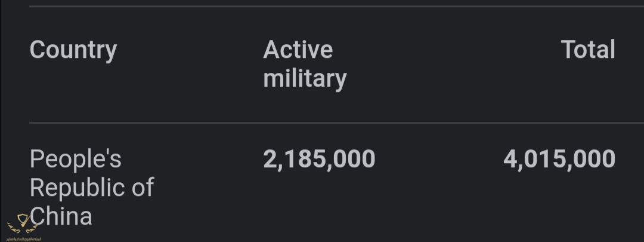Click the Active military column header
This screenshot has width=644, height=242.
(x=305, y=64)
